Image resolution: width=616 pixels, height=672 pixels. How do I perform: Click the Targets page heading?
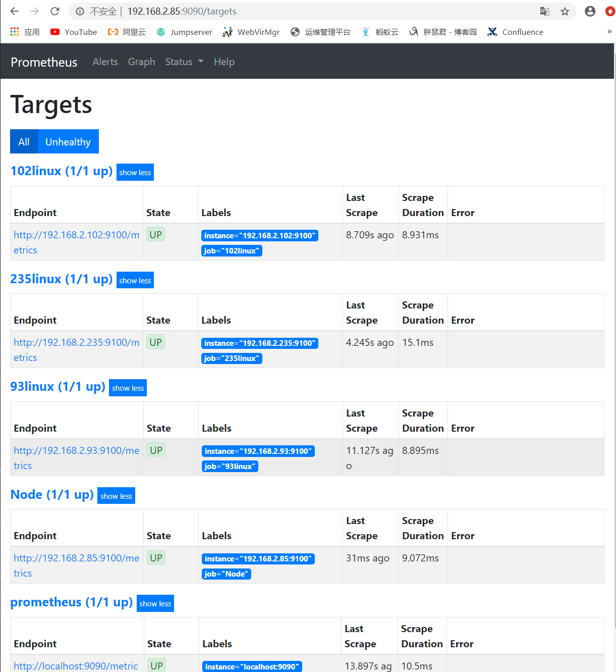coord(51,105)
